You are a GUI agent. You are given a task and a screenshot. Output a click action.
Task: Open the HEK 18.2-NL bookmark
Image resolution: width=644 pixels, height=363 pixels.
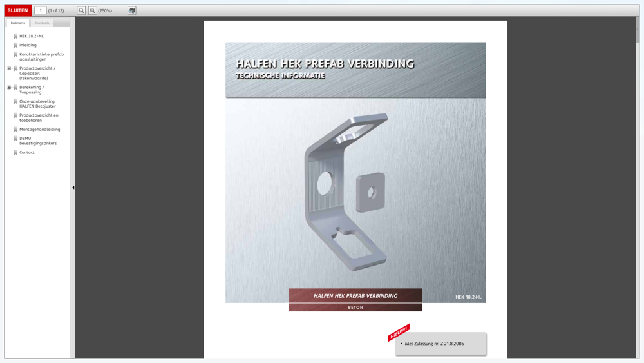[31, 36]
